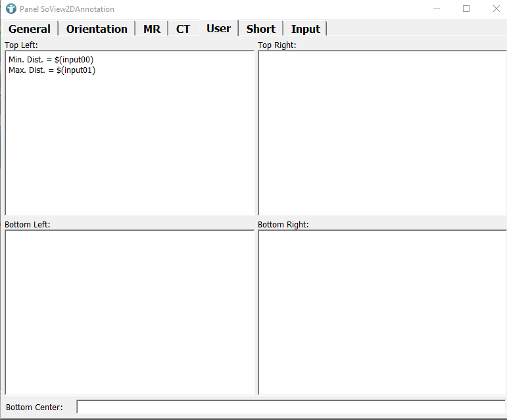Viewport: 507px width, 420px height.
Task: Open the Orientation tab
Action: click(x=97, y=29)
